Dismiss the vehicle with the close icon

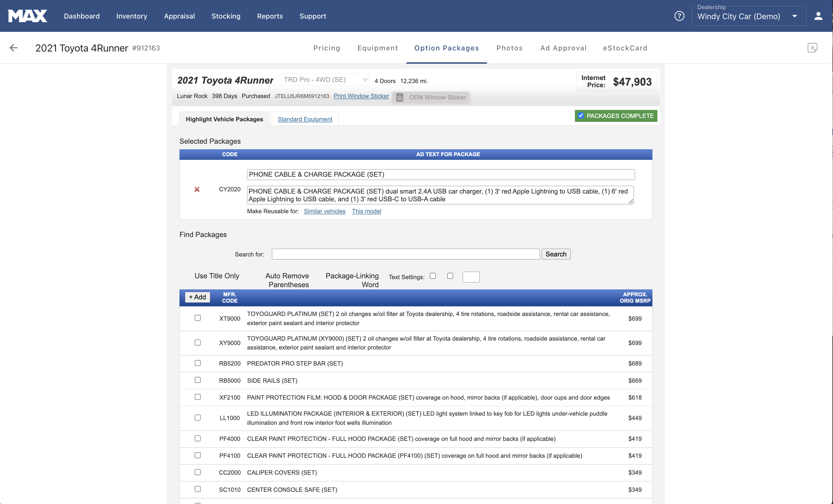pyautogui.click(x=813, y=48)
